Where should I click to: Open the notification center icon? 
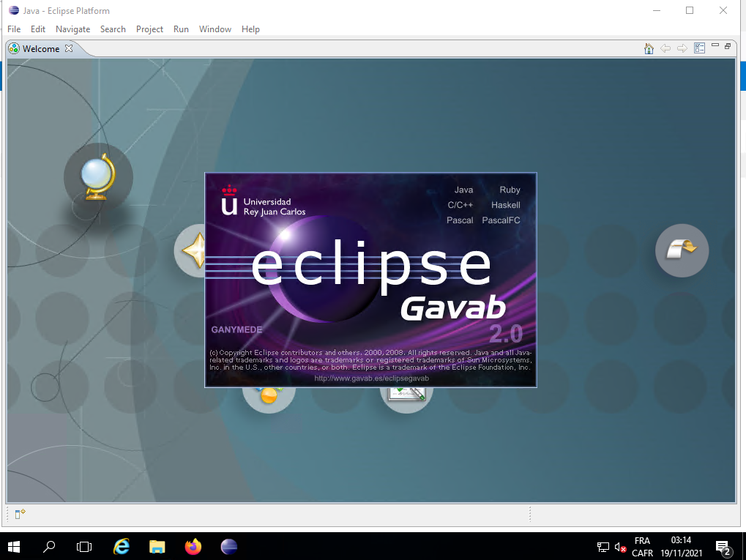pos(723,548)
